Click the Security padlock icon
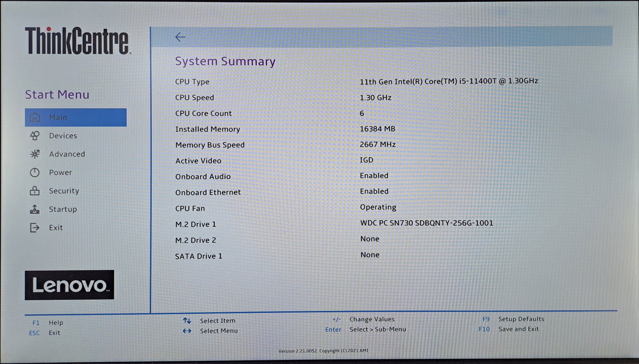 (35, 191)
